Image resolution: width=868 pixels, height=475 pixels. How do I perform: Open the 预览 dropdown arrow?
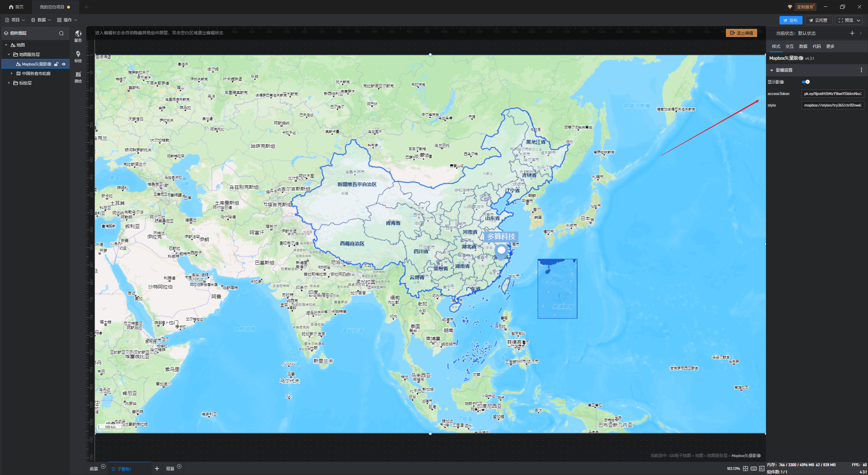(859, 20)
